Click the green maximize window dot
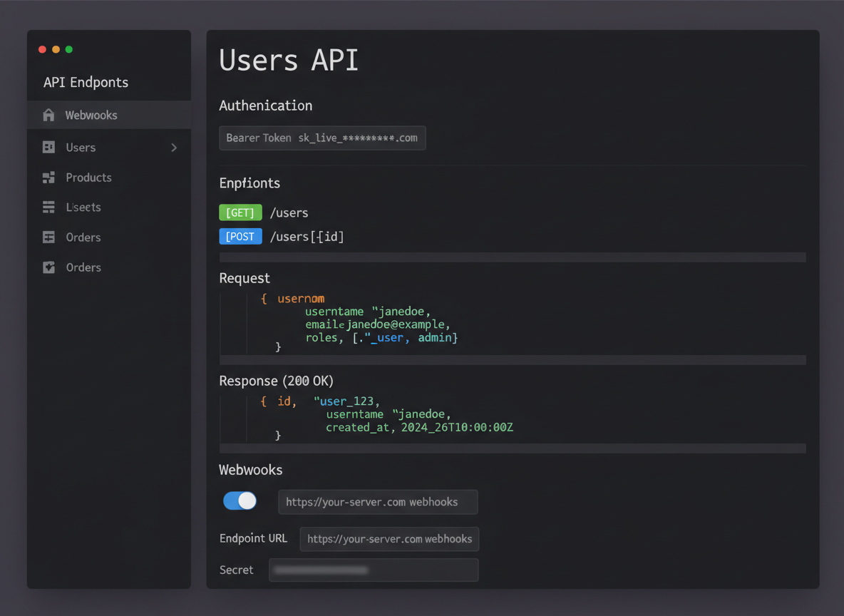 (x=69, y=49)
